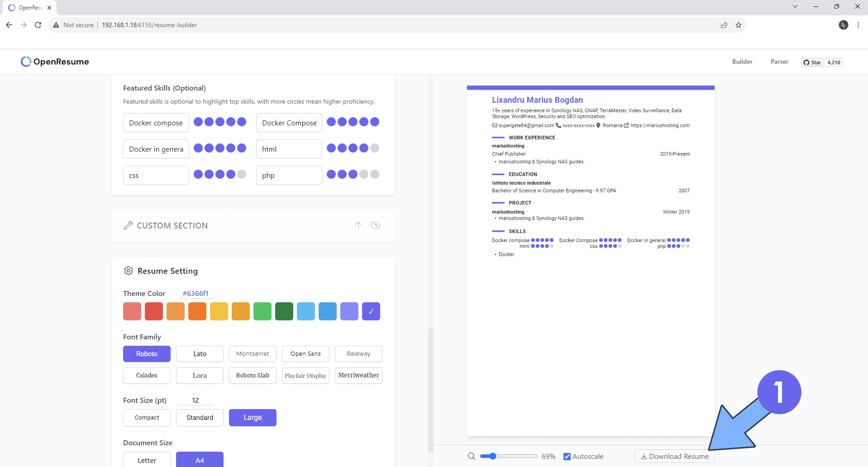
Task: Select A4 document size
Action: tap(200, 459)
